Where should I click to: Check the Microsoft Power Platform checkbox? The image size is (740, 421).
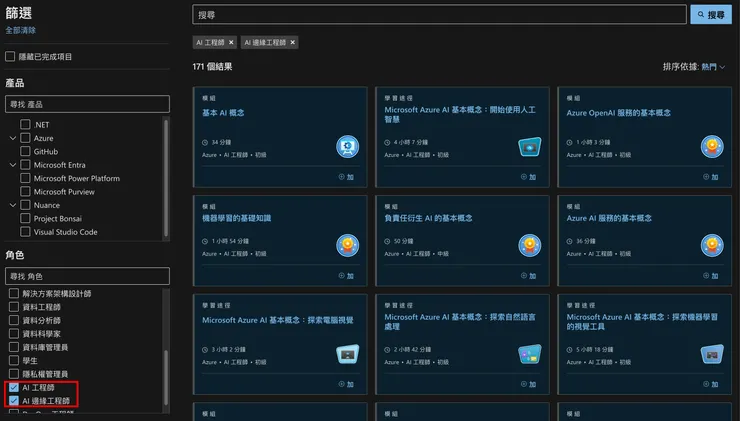tap(25, 178)
